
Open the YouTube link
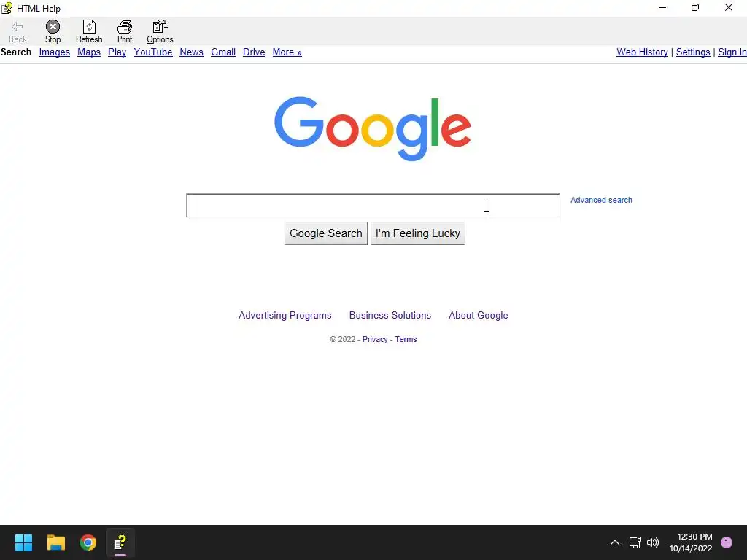[153, 52]
